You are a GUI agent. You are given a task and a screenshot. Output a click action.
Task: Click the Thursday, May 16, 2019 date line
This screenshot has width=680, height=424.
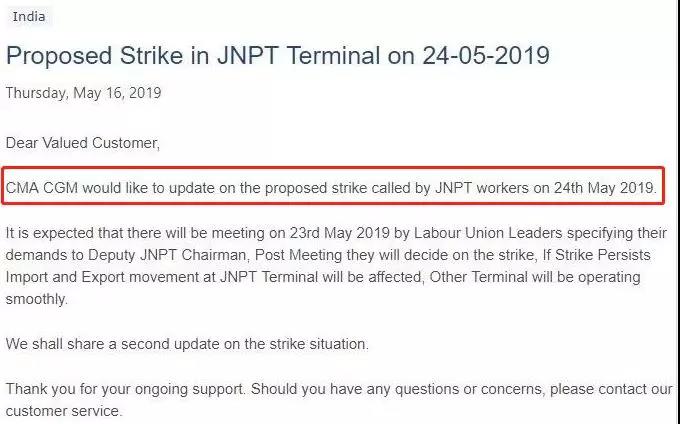[84, 93]
